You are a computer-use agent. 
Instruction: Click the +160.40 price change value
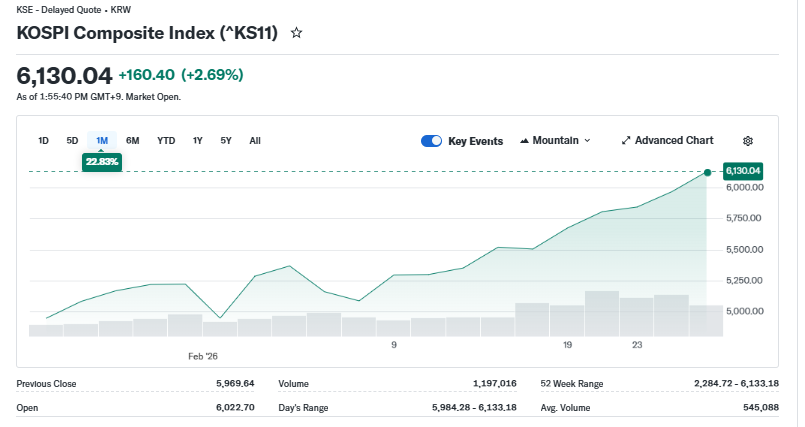[x=147, y=75]
